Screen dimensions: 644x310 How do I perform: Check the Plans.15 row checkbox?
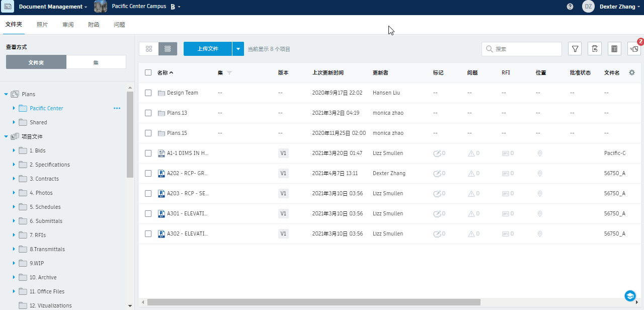[x=148, y=133]
